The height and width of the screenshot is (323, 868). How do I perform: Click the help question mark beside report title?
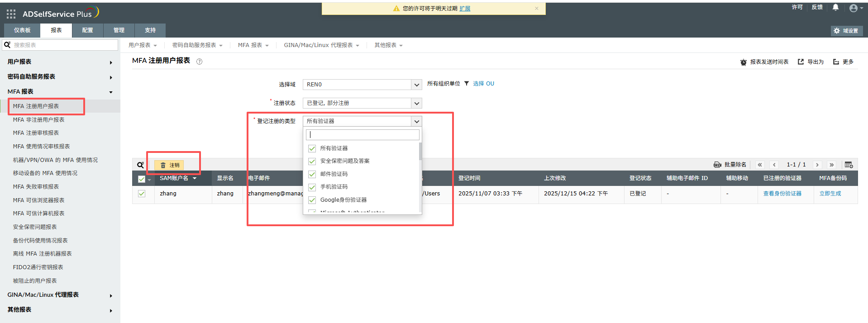click(199, 62)
